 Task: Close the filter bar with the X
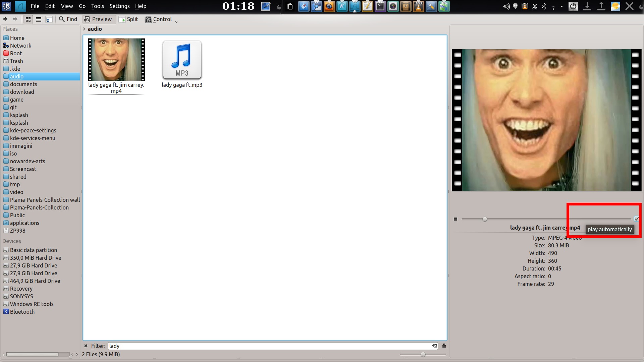(86, 346)
